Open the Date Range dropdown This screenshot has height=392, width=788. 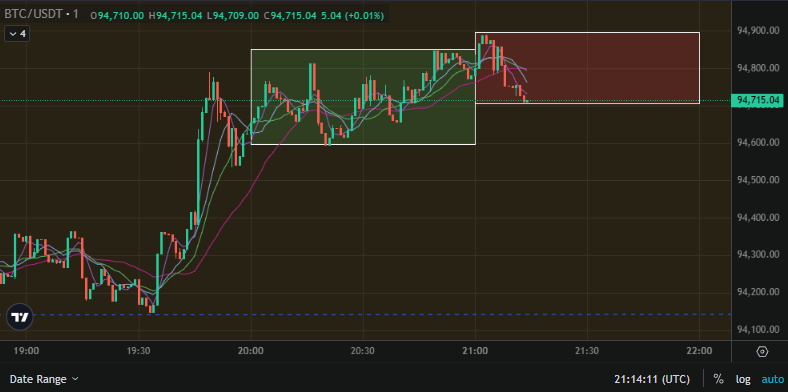44,379
